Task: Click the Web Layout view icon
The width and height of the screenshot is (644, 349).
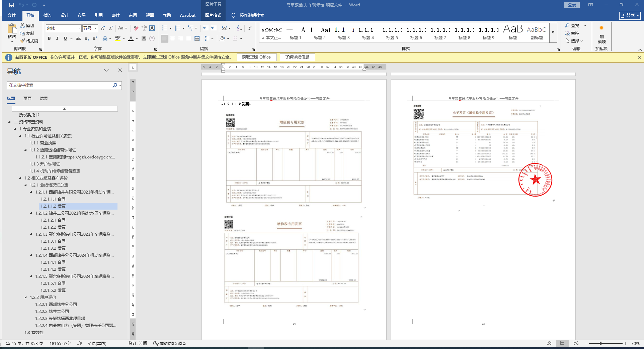Action: pos(576,343)
